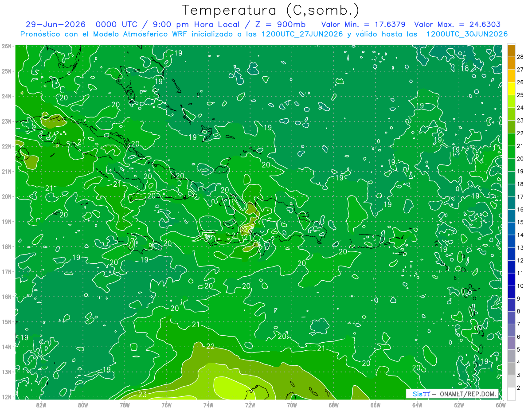532x411 pixels.
Task: Click the "9" value on the color legend
Action: point(519,298)
